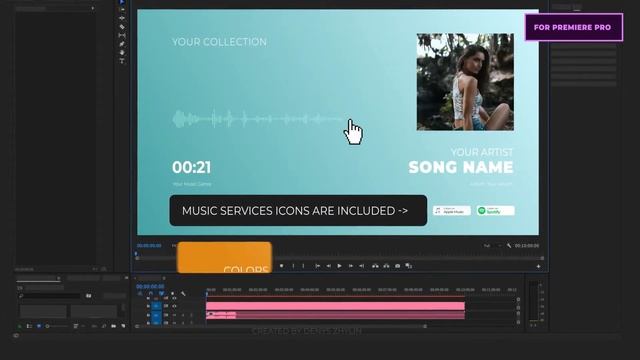Viewport: 640px width, 360px height.
Task: Create a New Bin in Project panel
Action: pyautogui.click(x=113, y=326)
